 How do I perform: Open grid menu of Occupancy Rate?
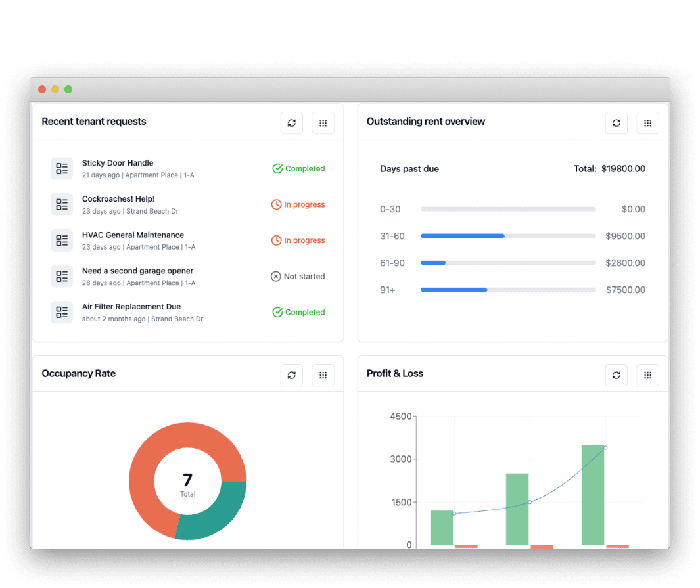(323, 374)
